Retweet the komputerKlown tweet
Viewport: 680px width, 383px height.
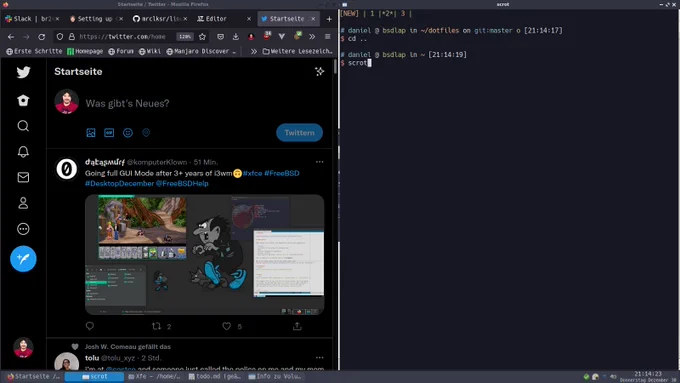click(157, 326)
